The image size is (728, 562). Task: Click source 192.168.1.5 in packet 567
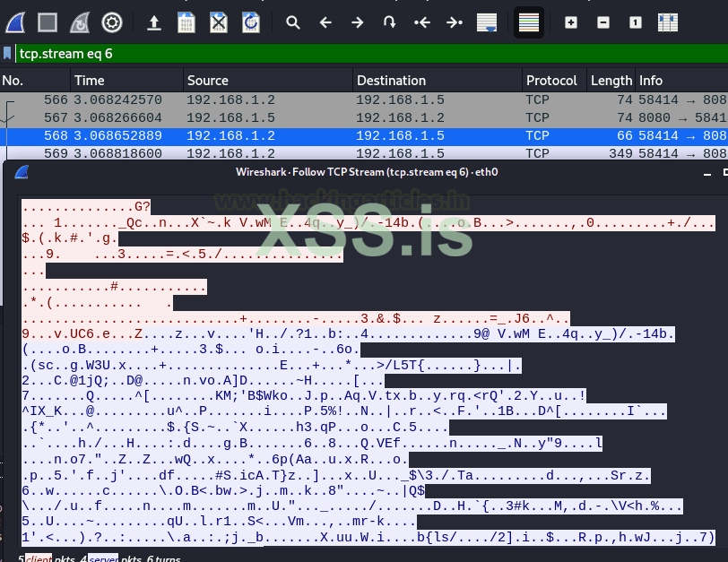click(x=230, y=118)
